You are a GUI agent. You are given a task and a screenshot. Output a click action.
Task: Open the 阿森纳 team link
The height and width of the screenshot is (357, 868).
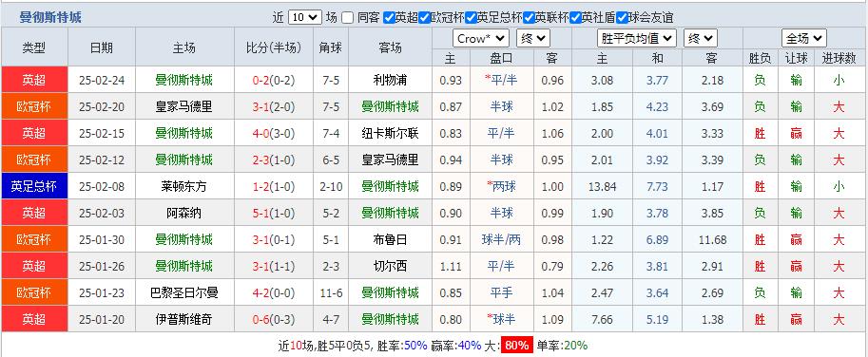tap(183, 213)
